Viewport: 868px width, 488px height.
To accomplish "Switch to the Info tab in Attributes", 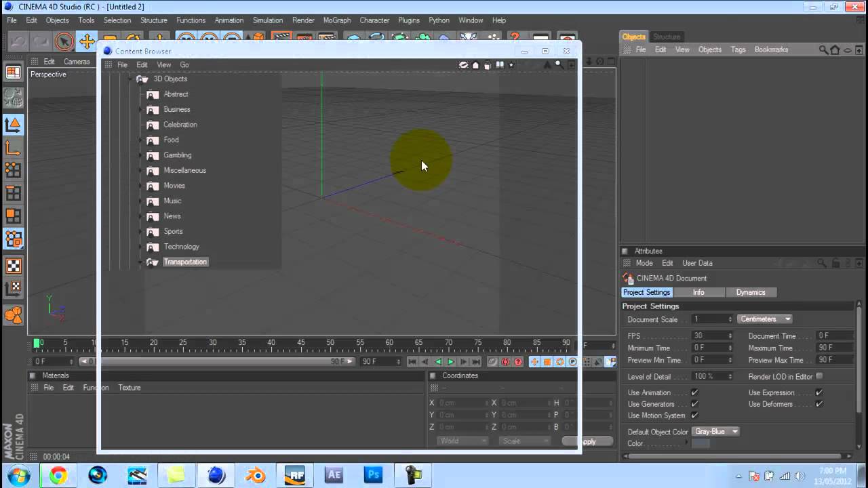I will tap(698, 292).
